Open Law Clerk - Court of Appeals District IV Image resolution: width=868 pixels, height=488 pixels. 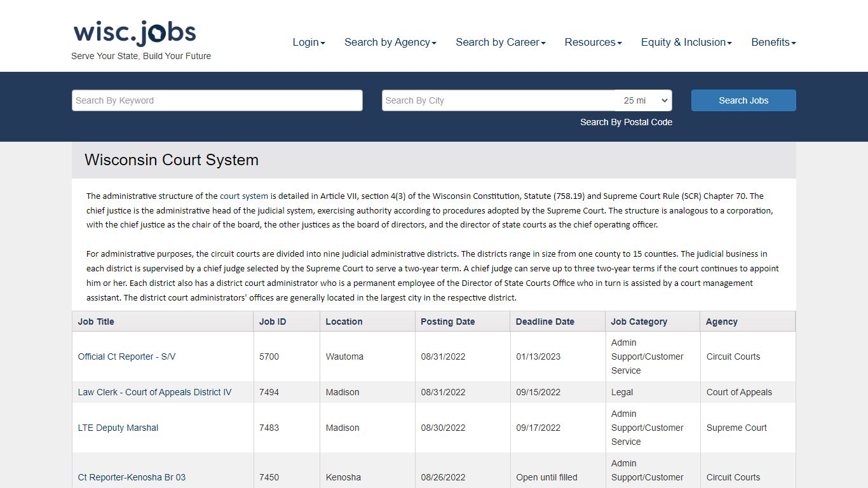click(x=154, y=392)
